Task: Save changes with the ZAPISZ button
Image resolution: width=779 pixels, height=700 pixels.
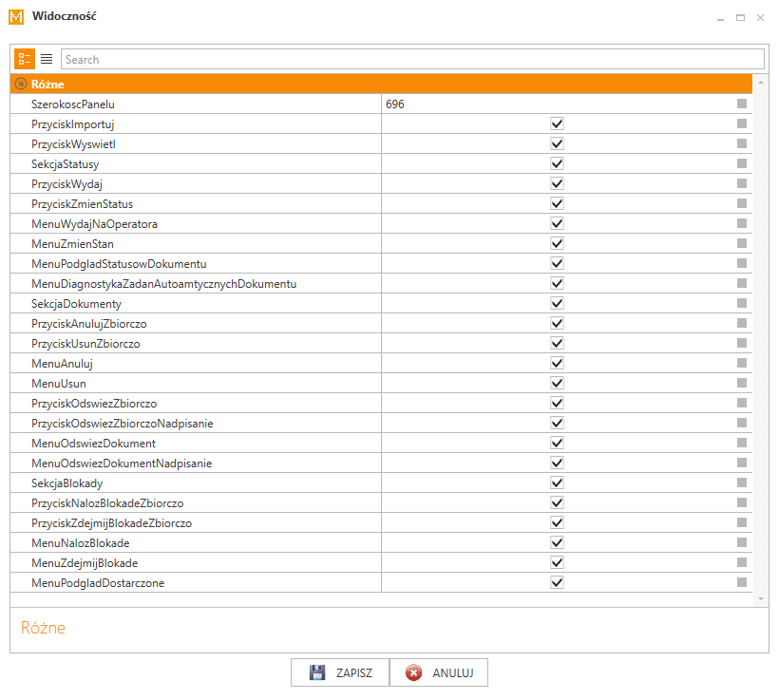Action: [x=340, y=672]
